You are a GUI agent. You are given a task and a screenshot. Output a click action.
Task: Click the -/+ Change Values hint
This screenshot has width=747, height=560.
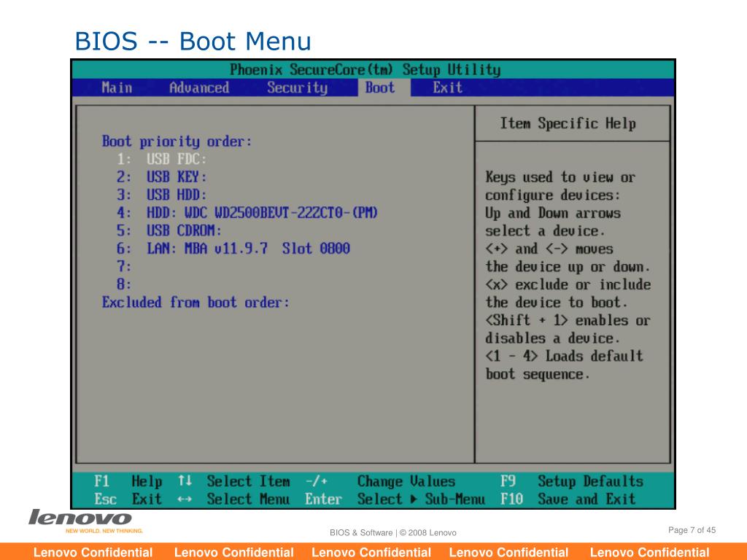(x=380, y=481)
